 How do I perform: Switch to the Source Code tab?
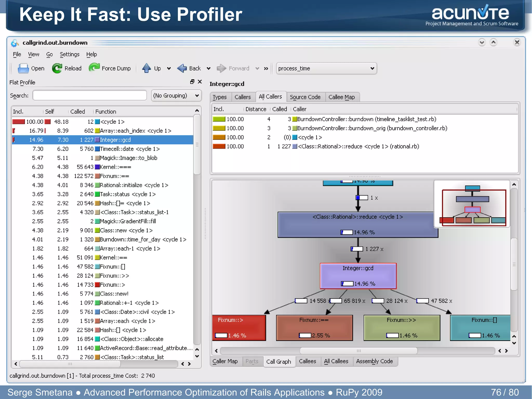pyautogui.click(x=305, y=97)
